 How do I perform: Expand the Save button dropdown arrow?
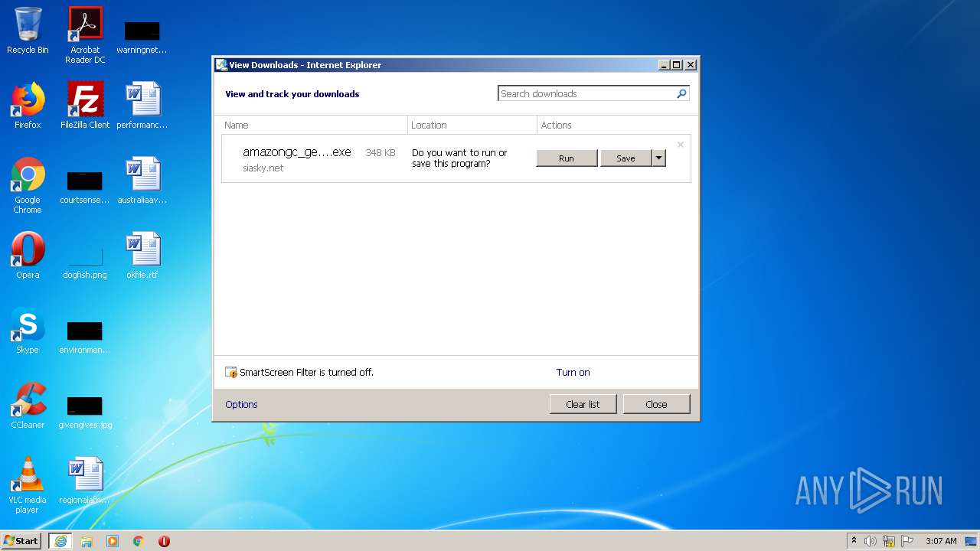tap(658, 158)
